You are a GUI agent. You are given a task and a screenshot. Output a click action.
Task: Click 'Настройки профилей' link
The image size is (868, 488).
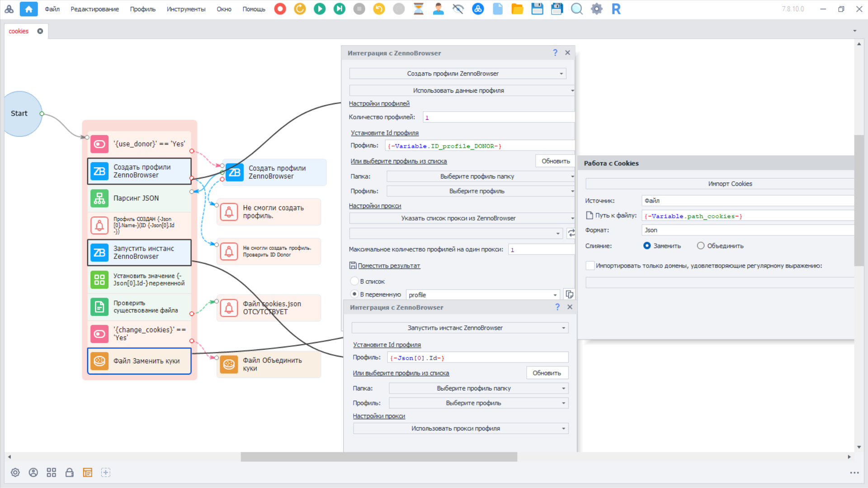379,103
